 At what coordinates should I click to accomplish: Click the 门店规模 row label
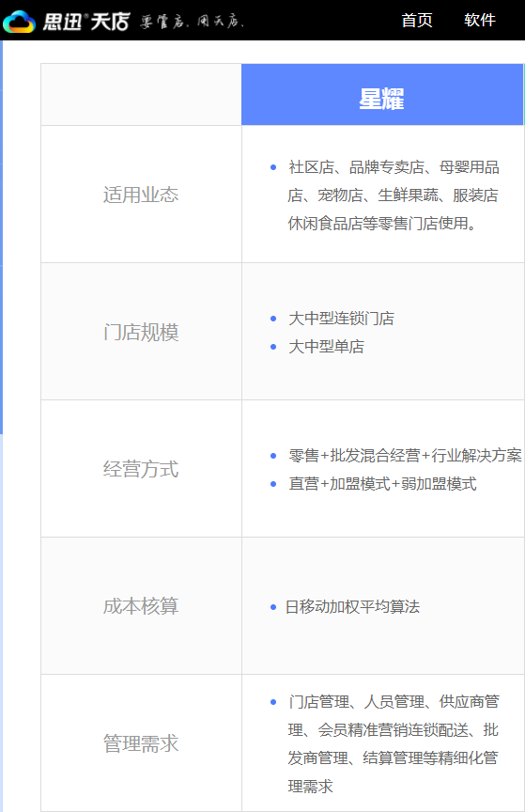(x=141, y=332)
